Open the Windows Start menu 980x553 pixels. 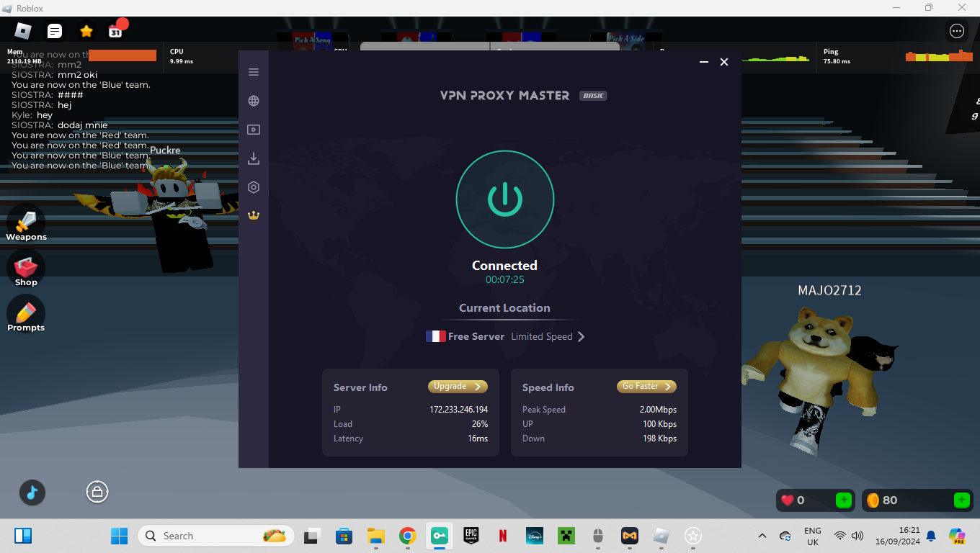click(119, 536)
